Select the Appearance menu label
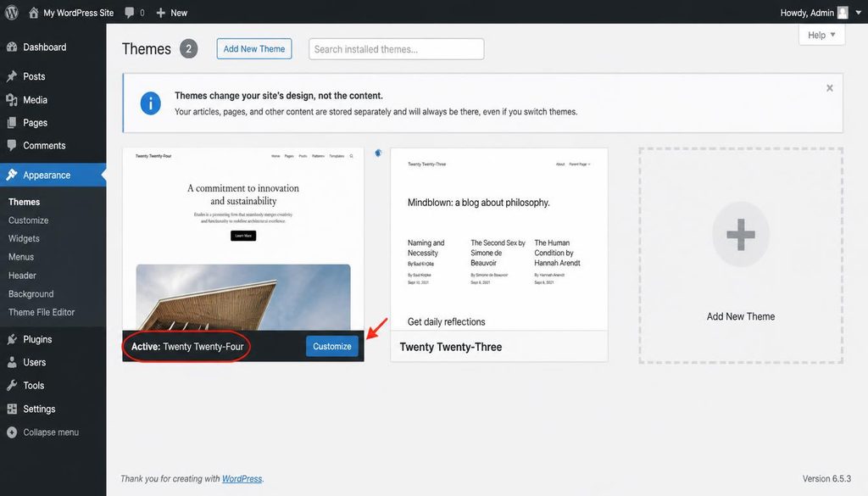The height and width of the screenshot is (496, 868). [x=47, y=175]
